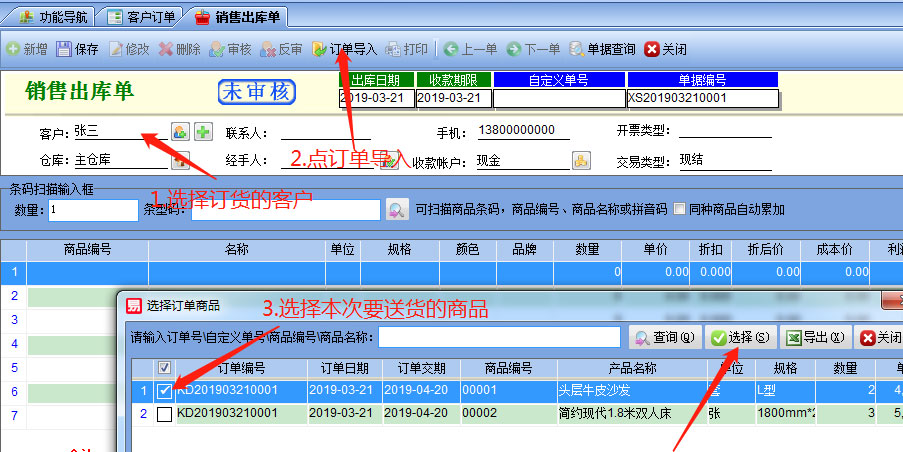Switch to the 功能导航 tab
903x452 pixels.
click(x=53, y=17)
